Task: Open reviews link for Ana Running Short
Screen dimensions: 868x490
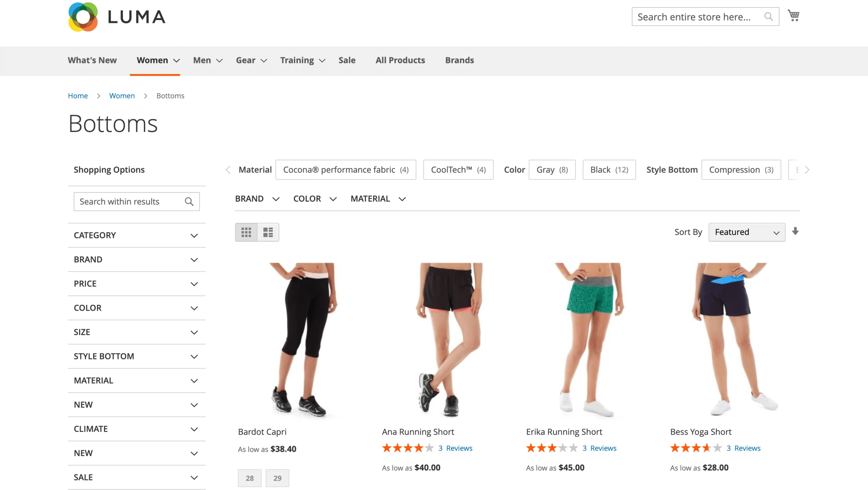Action: (x=455, y=448)
